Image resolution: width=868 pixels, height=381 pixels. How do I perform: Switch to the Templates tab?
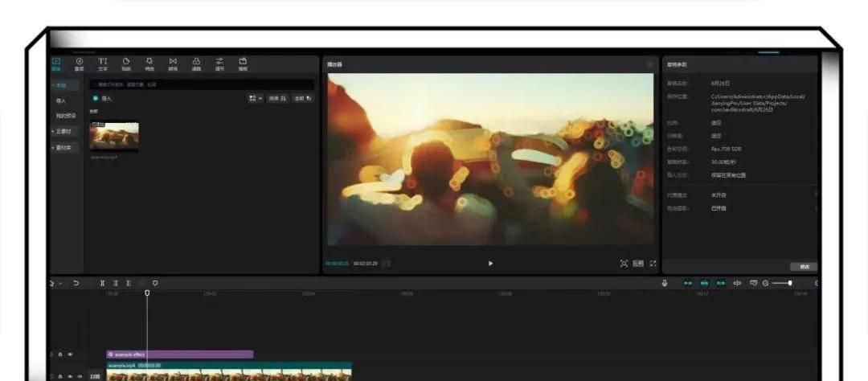click(243, 64)
